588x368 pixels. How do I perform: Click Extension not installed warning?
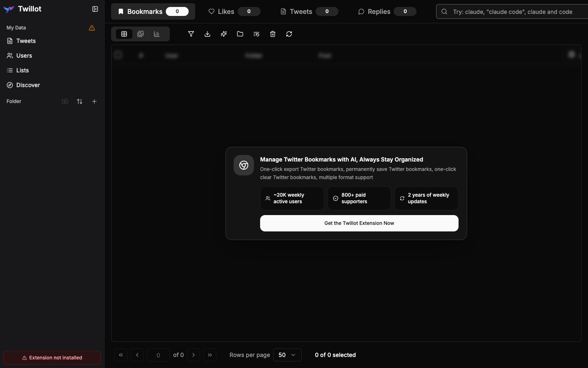(x=52, y=358)
